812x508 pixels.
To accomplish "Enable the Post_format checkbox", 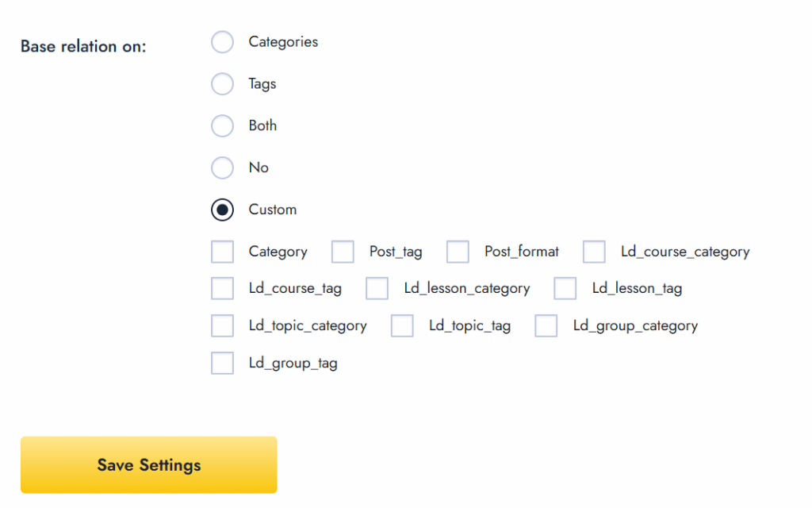I will [458, 251].
